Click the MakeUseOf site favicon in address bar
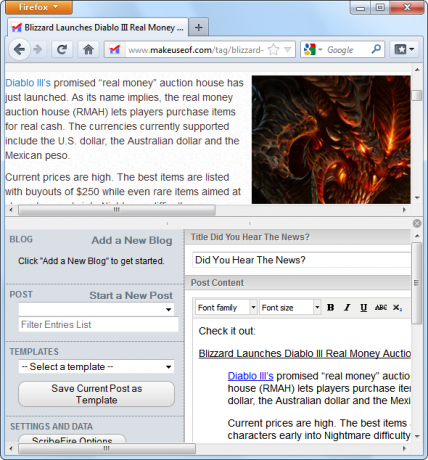 pyautogui.click(x=114, y=50)
